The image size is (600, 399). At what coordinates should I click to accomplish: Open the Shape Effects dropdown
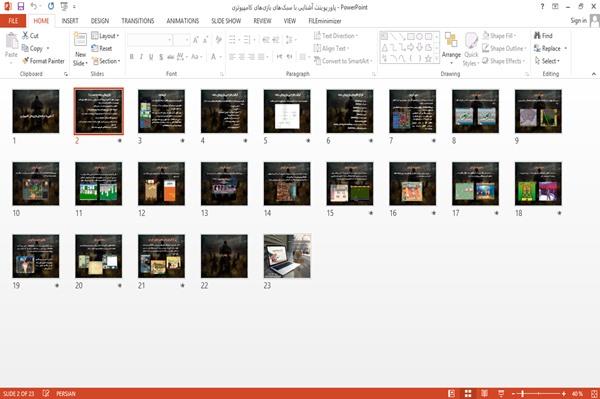coord(504,61)
